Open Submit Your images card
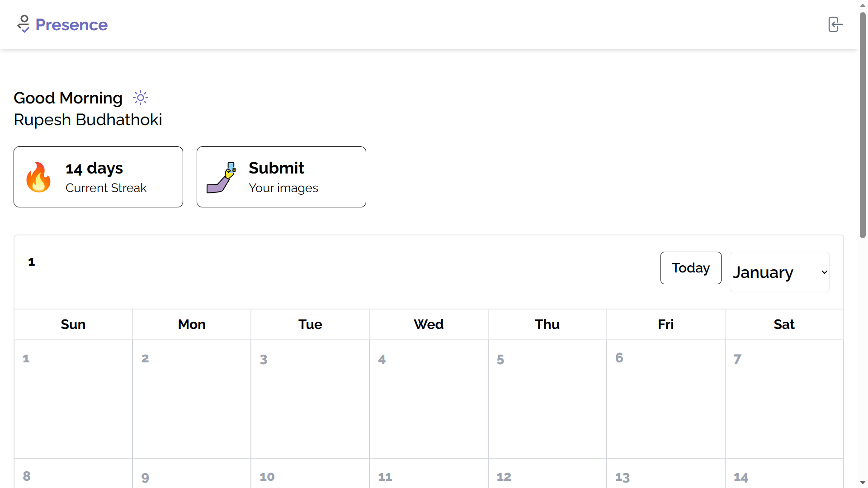 click(281, 177)
